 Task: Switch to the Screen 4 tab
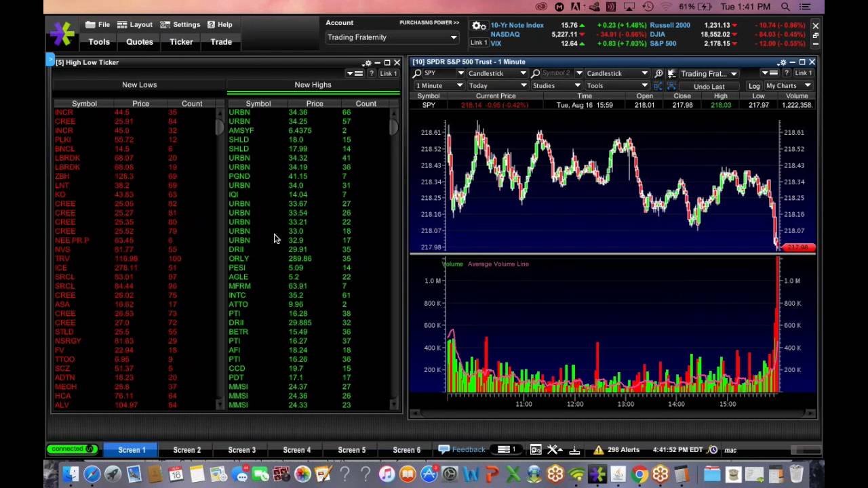coord(296,449)
